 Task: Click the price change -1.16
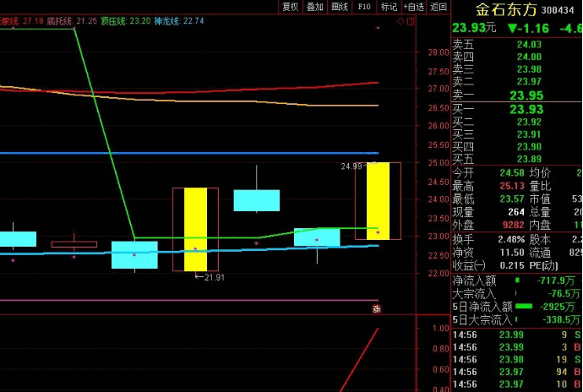pyautogui.click(x=528, y=28)
